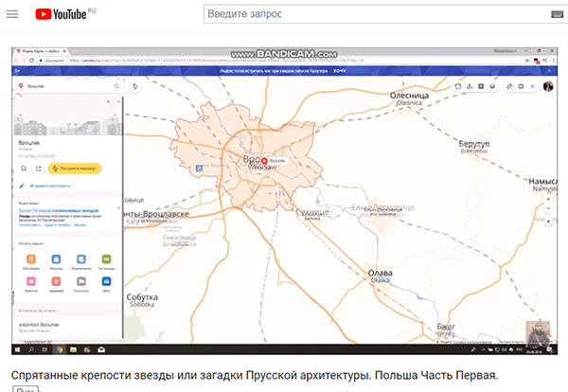Open Task View on the taskbar
This screenshot has height=392, width=568.
(44, 349)
